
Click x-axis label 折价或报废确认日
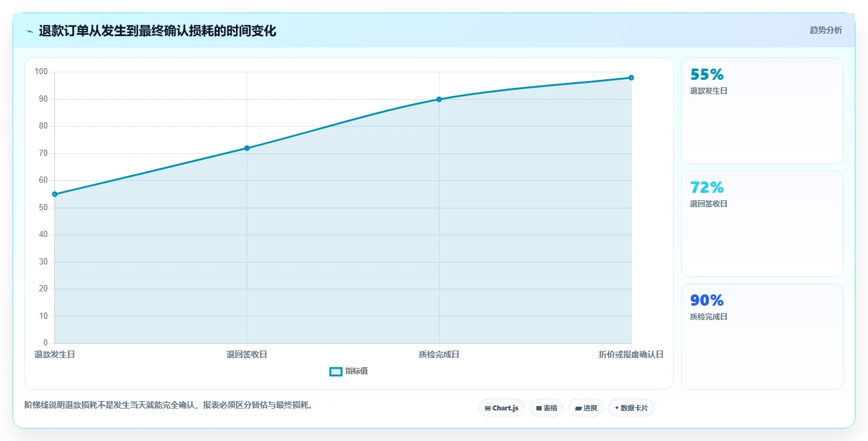pyautogui.click(x=631, y=354)
